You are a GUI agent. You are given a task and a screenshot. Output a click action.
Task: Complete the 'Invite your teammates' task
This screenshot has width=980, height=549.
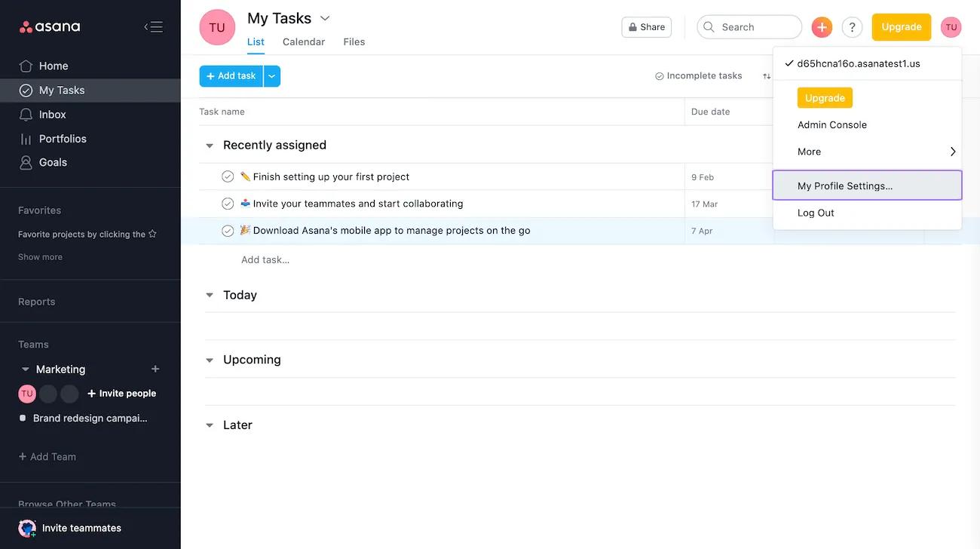pyautogui.click(x=228, y=204)
